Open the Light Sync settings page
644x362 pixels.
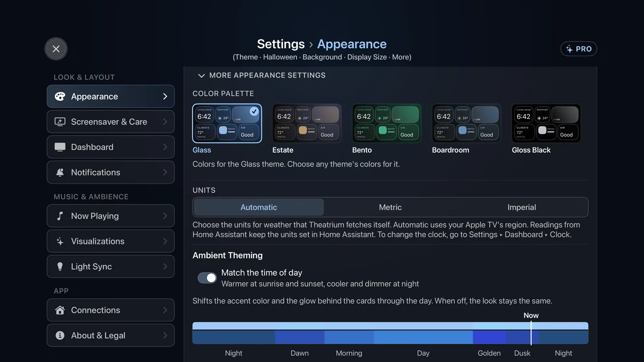pyautogui.click(x=110, y=266)
